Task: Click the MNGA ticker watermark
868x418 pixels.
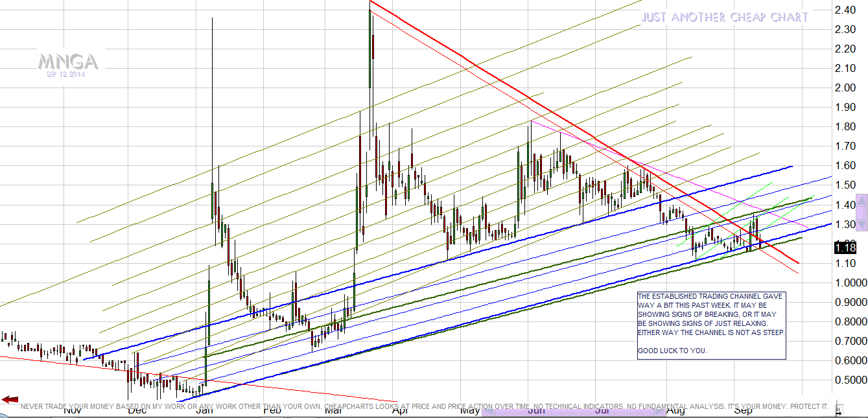Action: [x=67, y=62]
